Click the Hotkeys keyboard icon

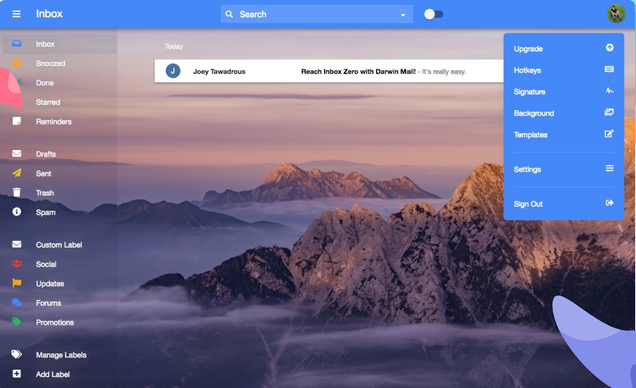[609, 69]
